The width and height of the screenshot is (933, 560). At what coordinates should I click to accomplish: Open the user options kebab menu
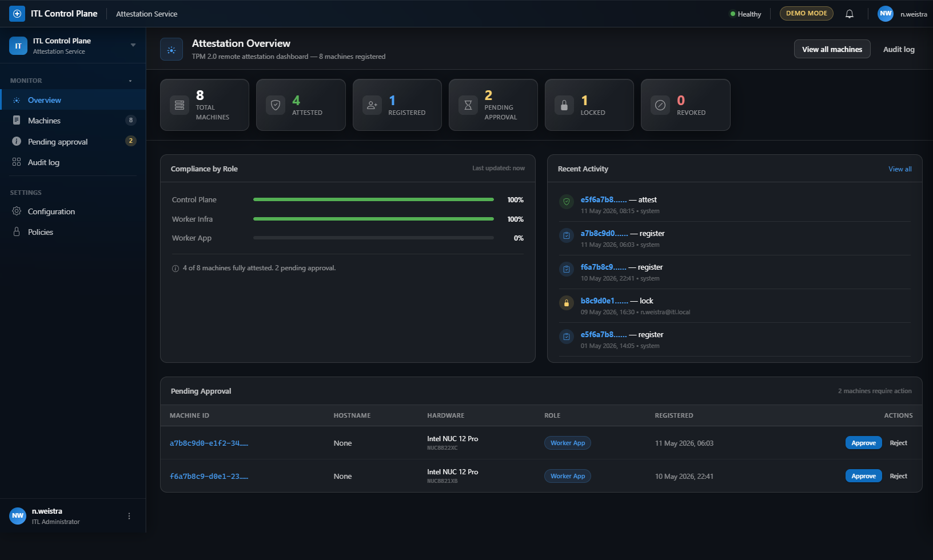129,516
